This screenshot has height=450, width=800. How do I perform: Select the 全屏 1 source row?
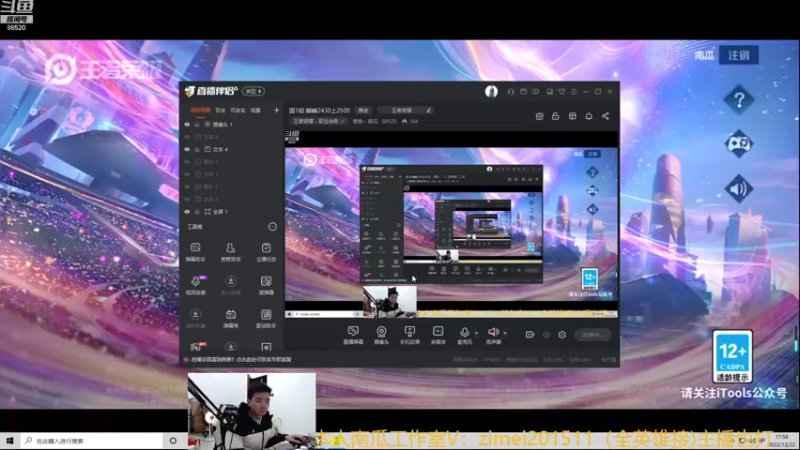pos(232,212)
